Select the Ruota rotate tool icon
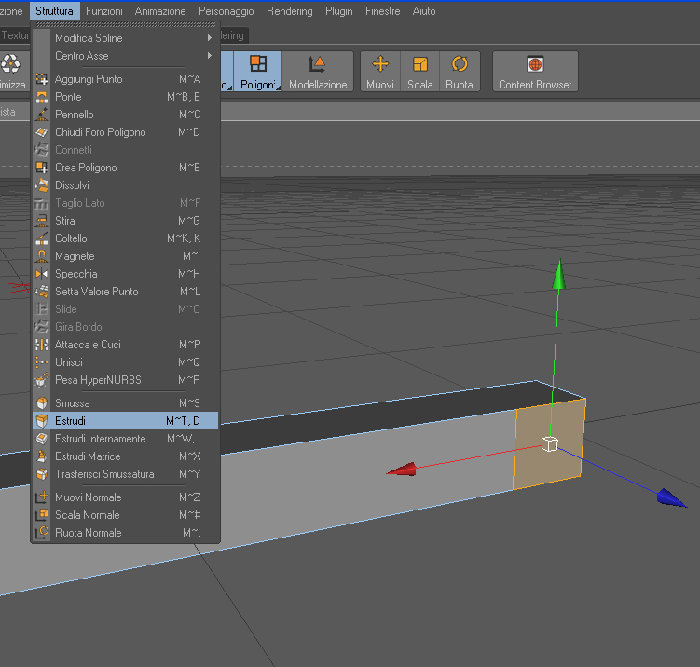Screen dimensions: 700x667 pyautogui.click(x=459, y=71)
